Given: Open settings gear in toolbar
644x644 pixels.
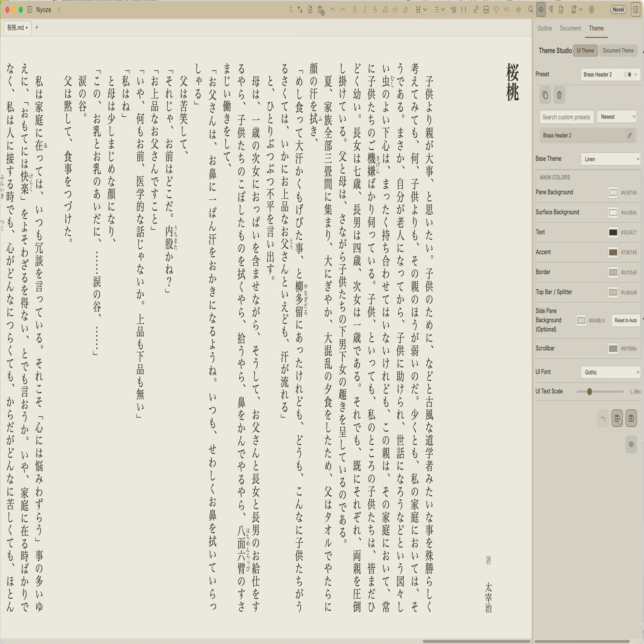Looking at the screenshot, I should point(591,10).
